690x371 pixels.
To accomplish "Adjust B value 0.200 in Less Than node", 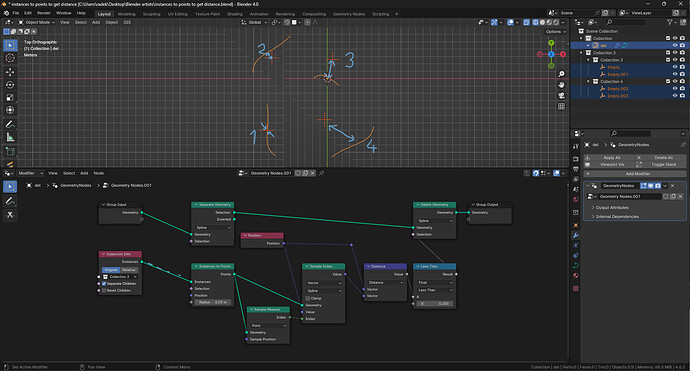I will (x=434, y=304).
